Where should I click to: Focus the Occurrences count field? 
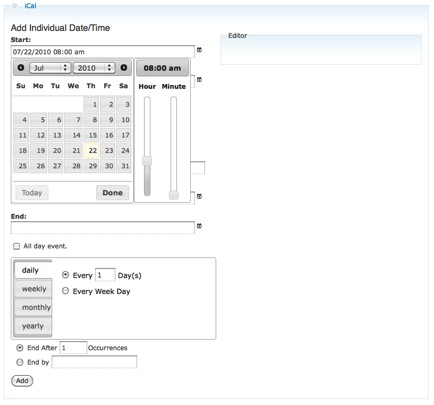point(73,348)
